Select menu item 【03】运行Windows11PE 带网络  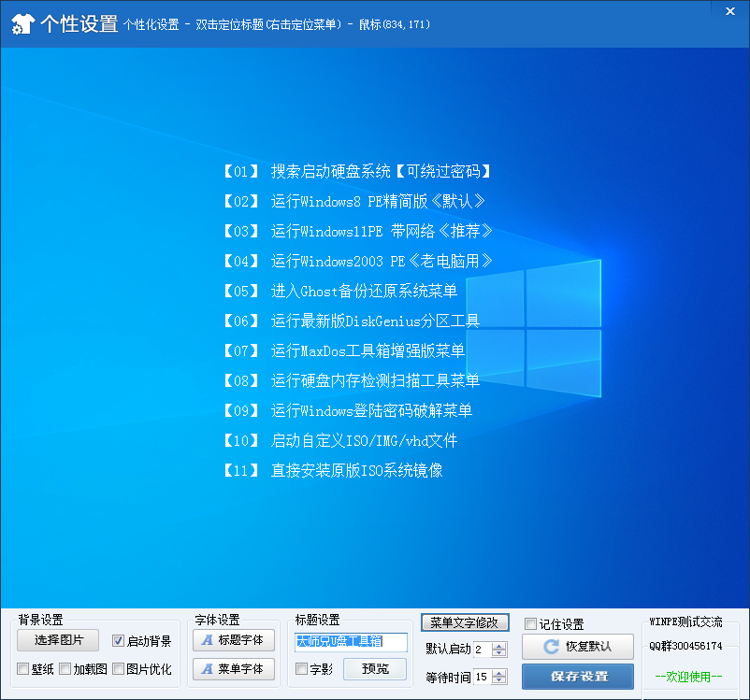coord(358,232)
